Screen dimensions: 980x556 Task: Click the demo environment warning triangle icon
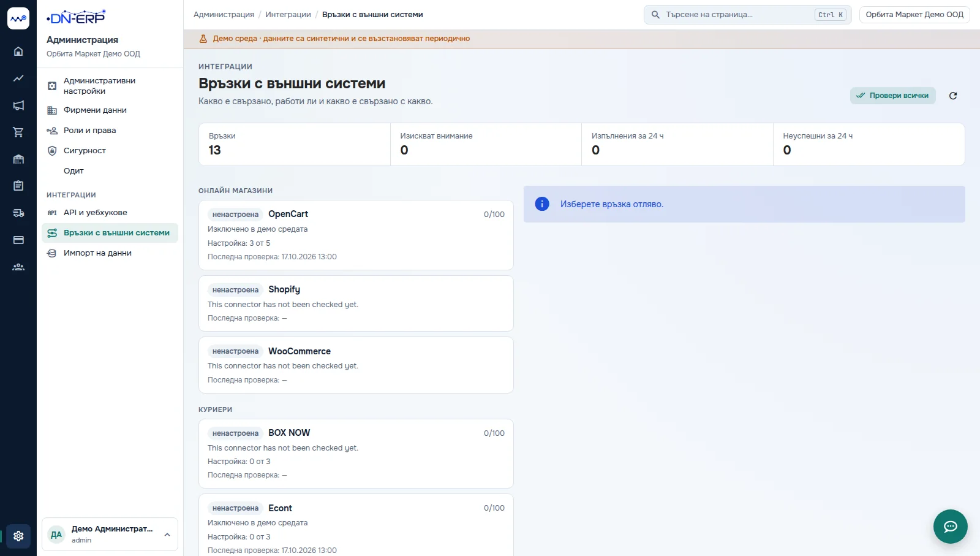coord(203,39)
